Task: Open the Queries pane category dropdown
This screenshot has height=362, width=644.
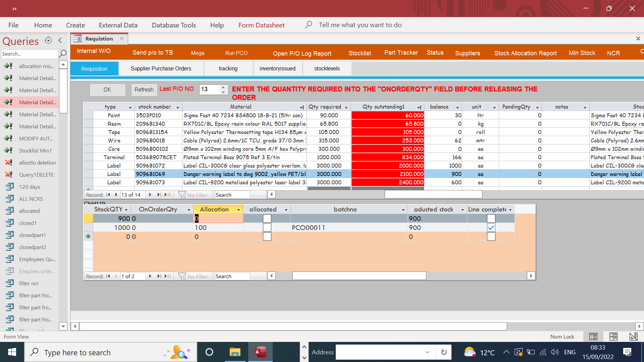Action: tap(48, 40)
